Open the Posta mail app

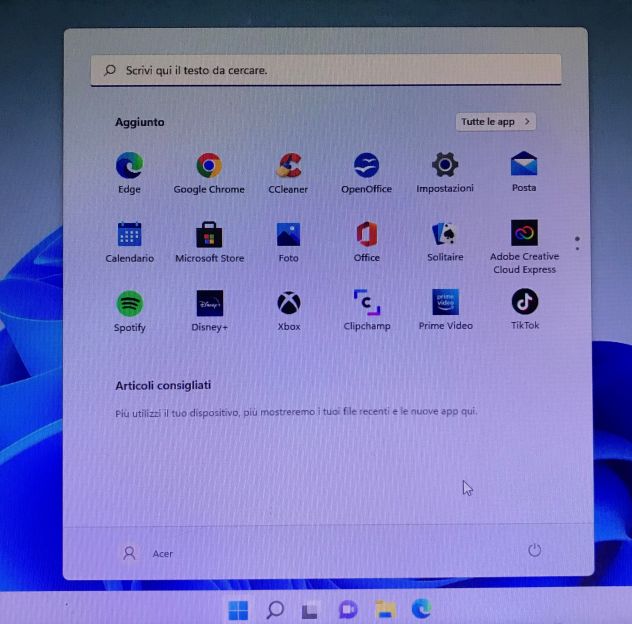[x=524, y=171]
